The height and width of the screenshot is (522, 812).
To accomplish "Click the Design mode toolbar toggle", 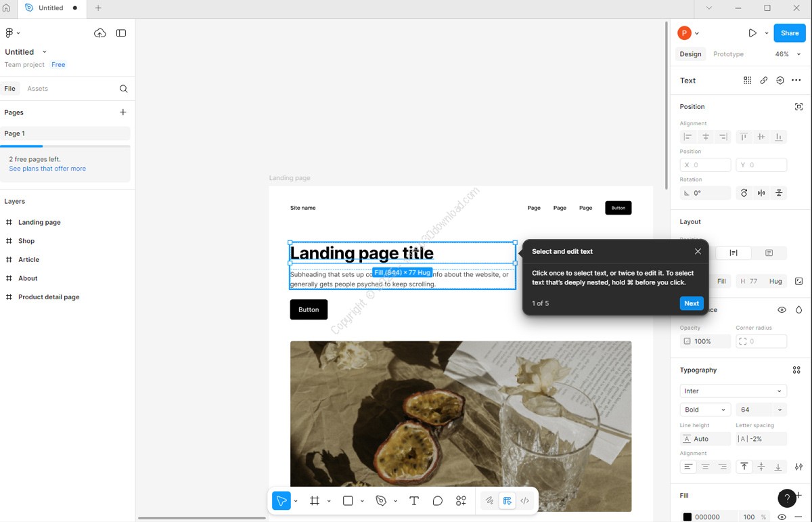I will tap(507, 501).
